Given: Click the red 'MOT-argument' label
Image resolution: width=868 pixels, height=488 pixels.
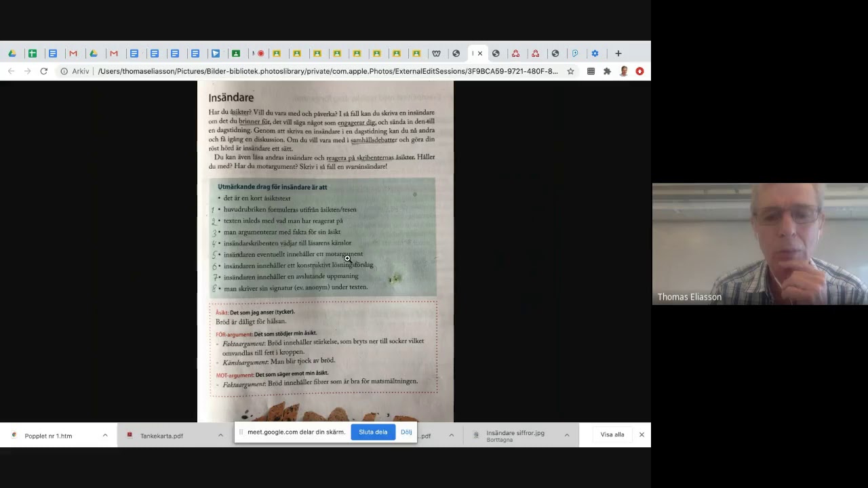Looking at the screenshot, I should click(x=235, y=375).
